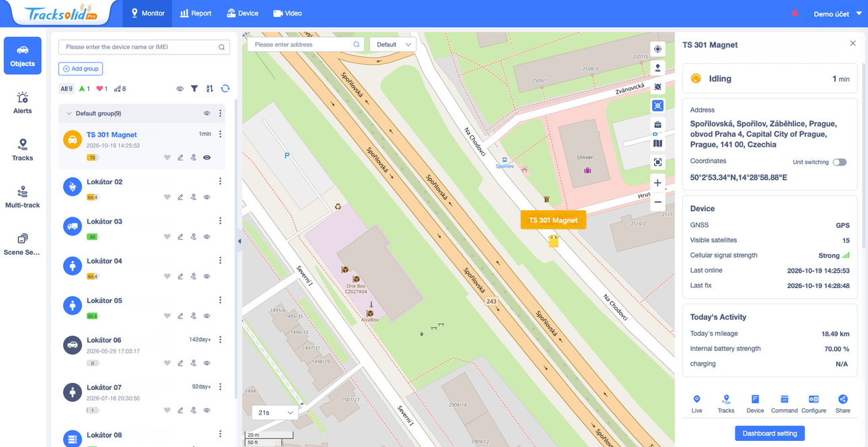Toggle hide-all eye icon above device list
Image resolution: width=868 pixels, height=447 pixels.
coord(180,88)
